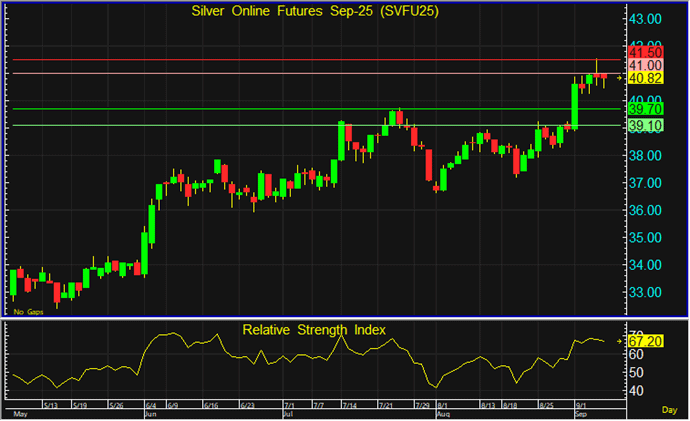690x421 pixels.
Task: Click the Jun month label on time axis
Action: click(x=152, y=412)
